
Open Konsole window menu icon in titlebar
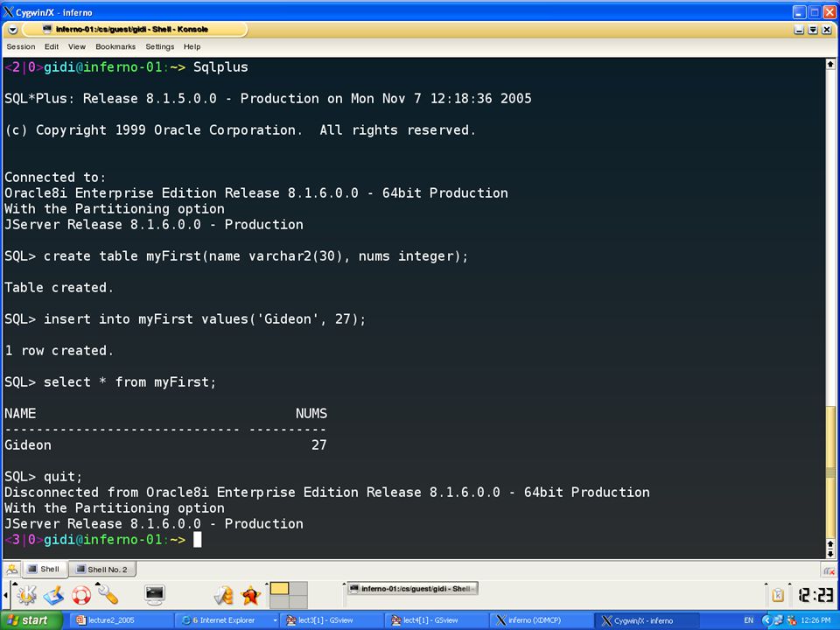(13, 30)
